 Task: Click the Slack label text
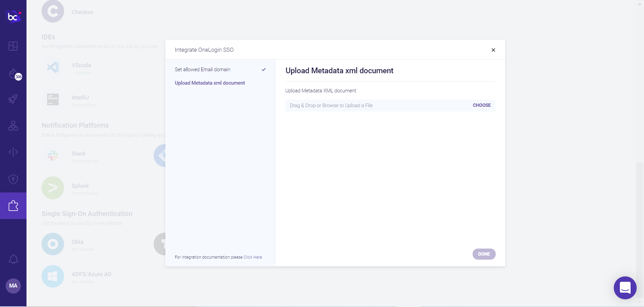coord(78,153)
